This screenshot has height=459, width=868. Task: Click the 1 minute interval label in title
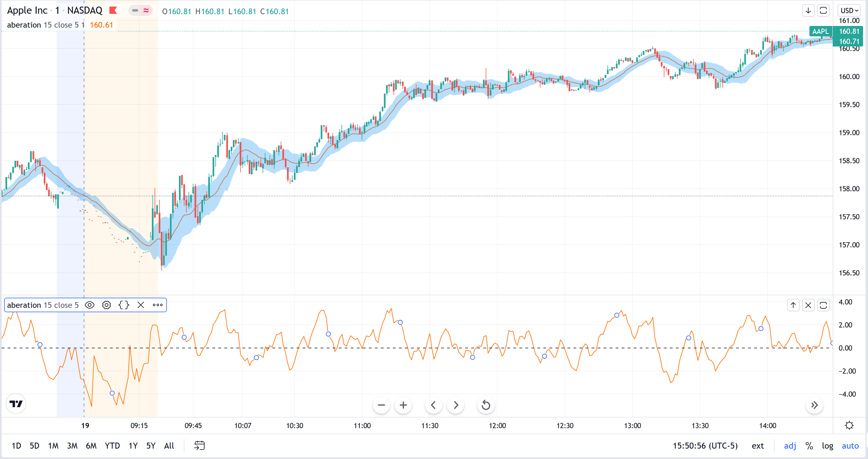pyautogui.click(x=57, y=10)
